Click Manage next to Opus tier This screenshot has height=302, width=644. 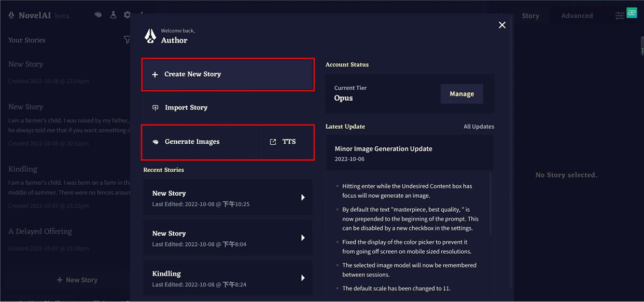(461, 94)
